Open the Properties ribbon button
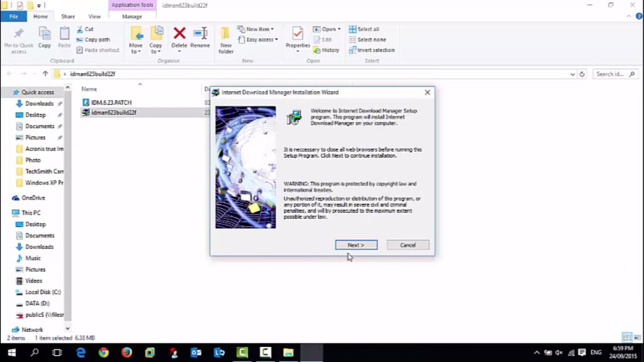 click(298, 39)
